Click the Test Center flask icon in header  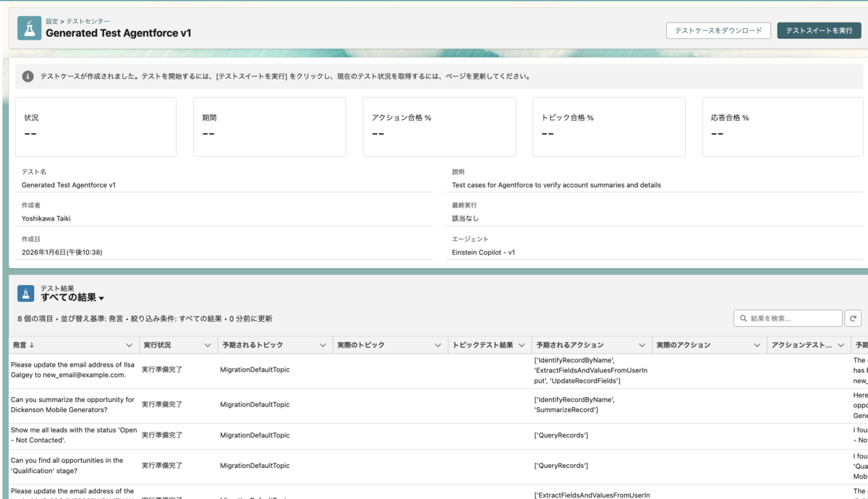point(30,28)
